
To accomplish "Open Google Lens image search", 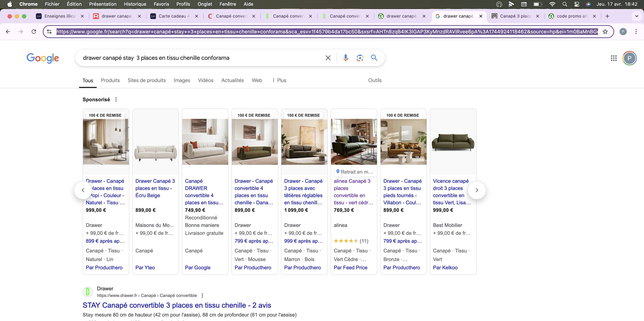I will click(x=360, y=58).
